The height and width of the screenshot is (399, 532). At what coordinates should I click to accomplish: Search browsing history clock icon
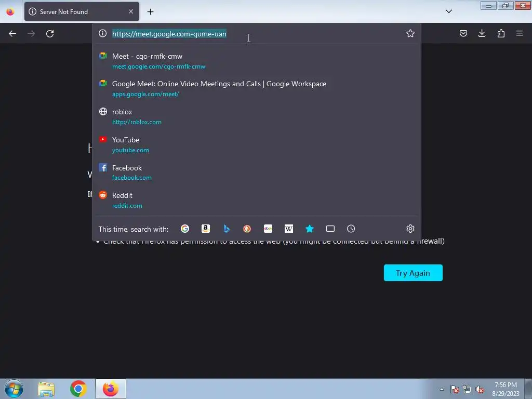click(x=351, y=229)
